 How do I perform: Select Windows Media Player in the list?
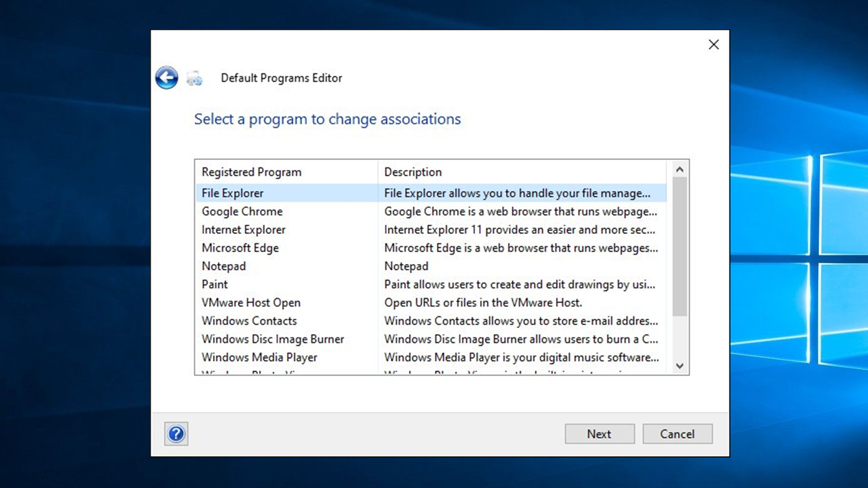pos(260,357)
